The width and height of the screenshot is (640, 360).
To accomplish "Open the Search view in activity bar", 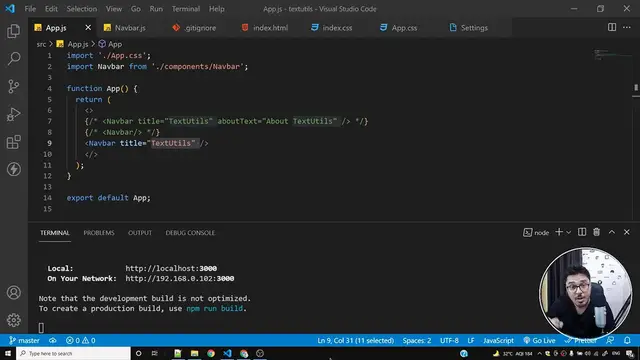I will pyautogui.click(x=13, y=59).
